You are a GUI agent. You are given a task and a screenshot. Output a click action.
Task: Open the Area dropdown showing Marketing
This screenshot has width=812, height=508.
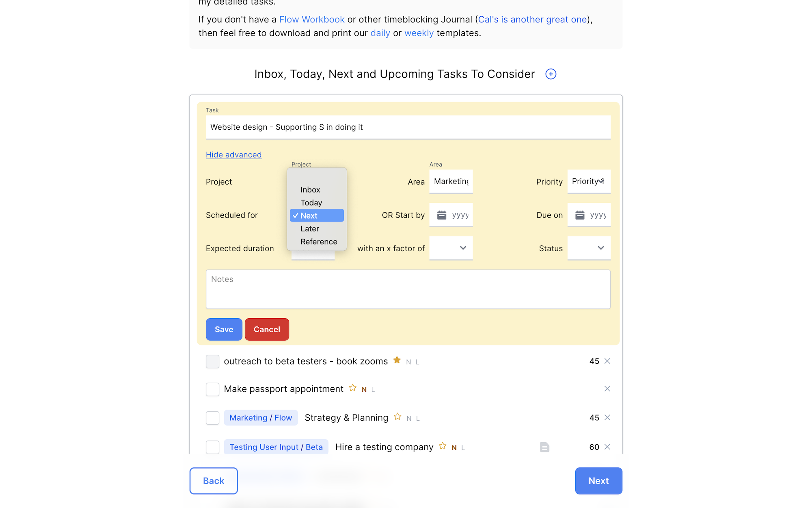[x=451, y=181]
